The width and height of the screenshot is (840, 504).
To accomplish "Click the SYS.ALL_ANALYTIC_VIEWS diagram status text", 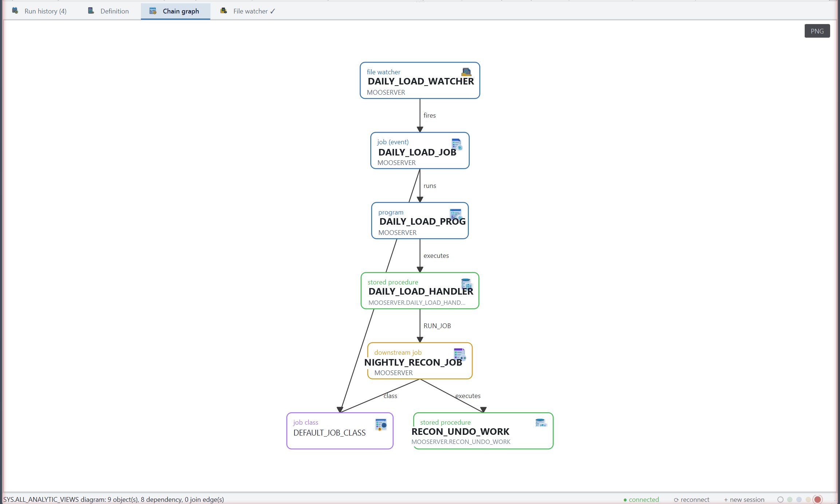I will [x=114, y=500].
